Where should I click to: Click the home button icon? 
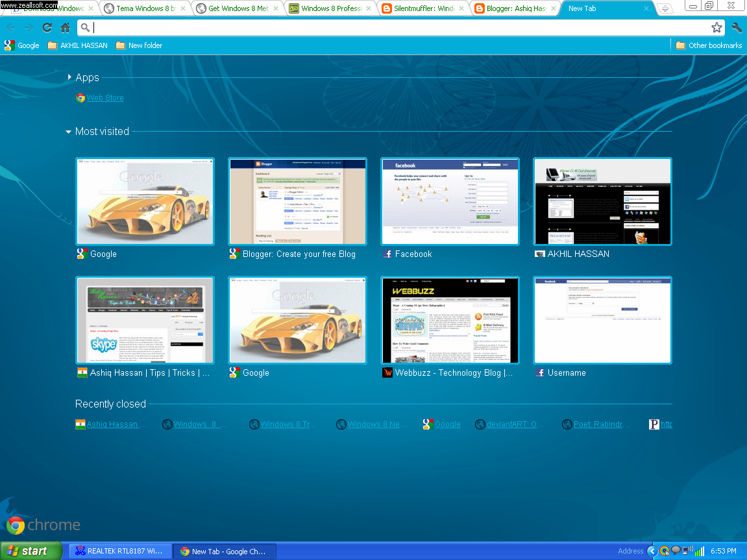[67, 28]
